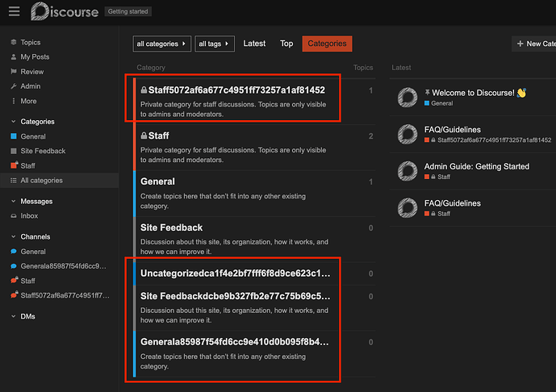Image resolution: width=556 pixels, height=392 pixels.
Task: Select the gray Site Feedback square
Action: [x=14, y=151]
